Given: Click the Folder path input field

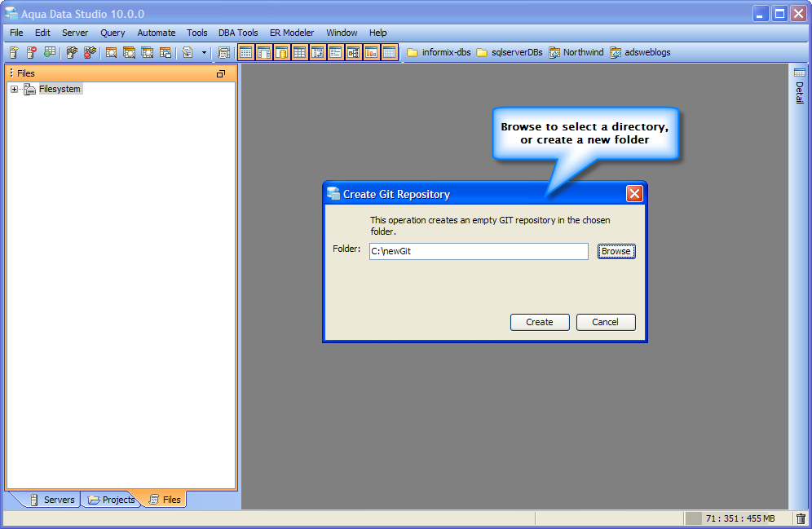Looking at the screenshot, I should (479, 251).
